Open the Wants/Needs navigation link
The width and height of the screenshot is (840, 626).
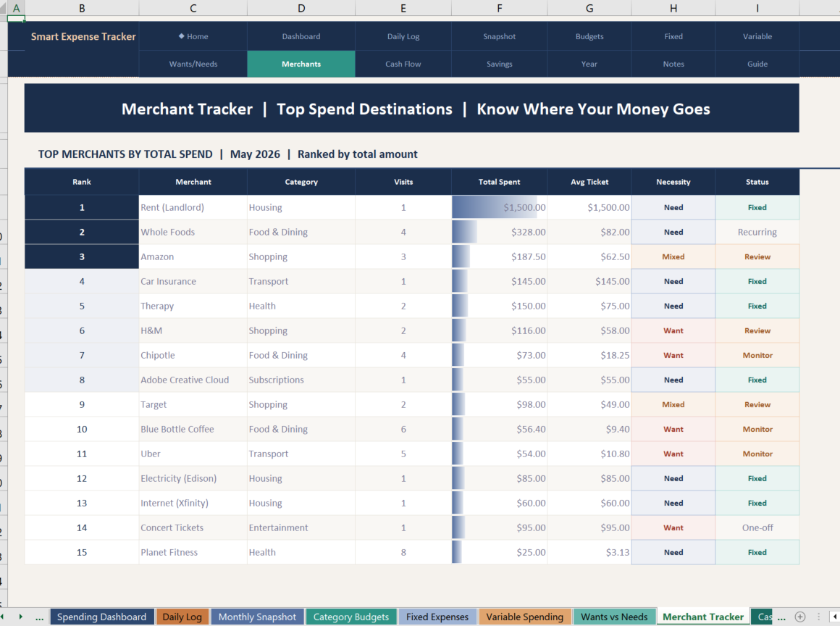coord(193,64)
